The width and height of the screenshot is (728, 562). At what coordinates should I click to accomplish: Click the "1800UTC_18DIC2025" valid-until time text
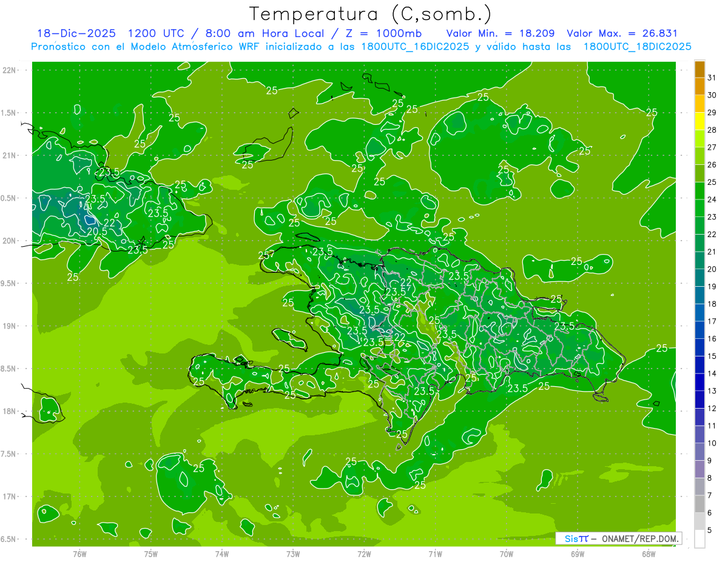click(x=637, y=47)
